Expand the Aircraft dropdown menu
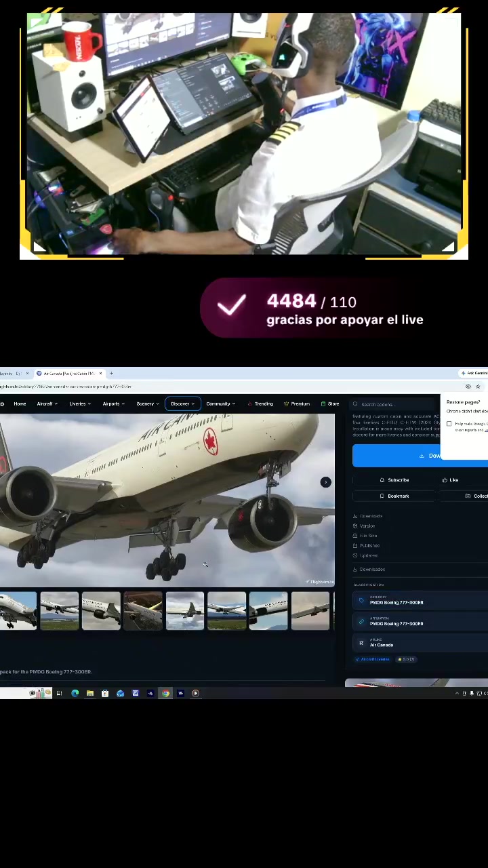488x868 pixels. 47,404
